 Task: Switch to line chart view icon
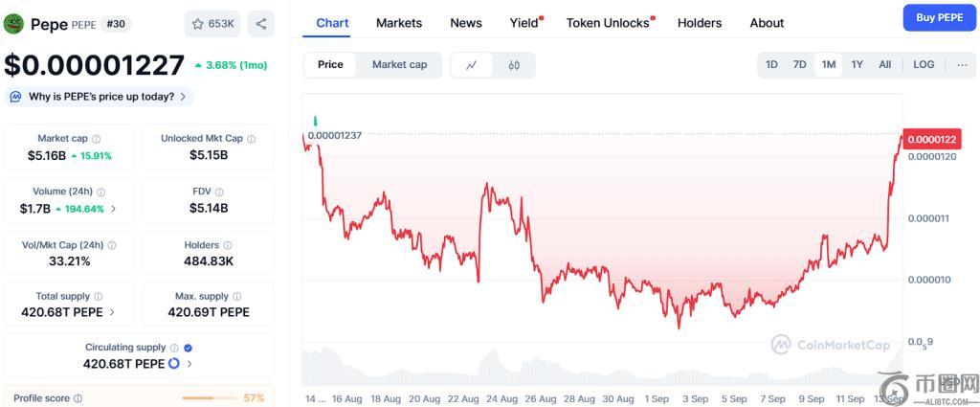click(x=472, y=65)
